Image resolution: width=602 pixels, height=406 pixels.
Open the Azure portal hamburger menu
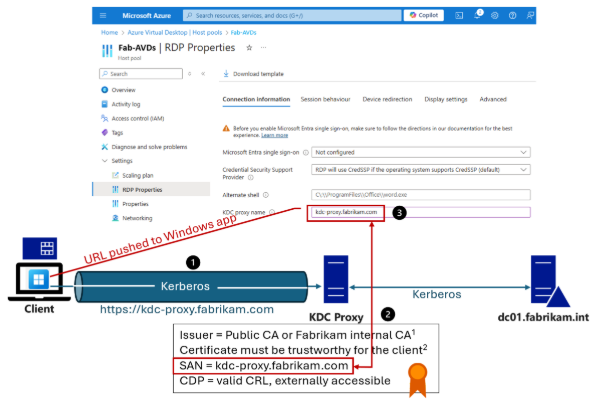click(103, 15)
